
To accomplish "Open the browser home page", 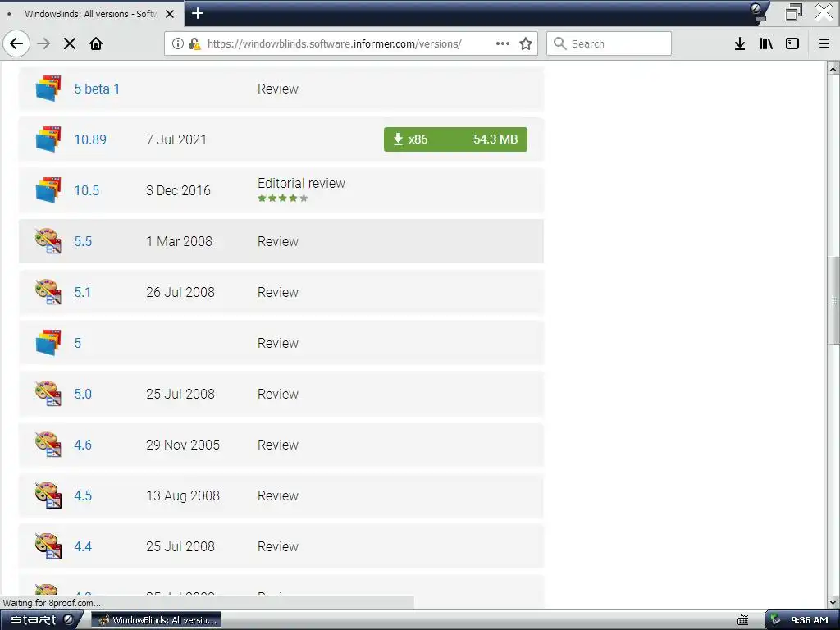I will click(x=96, y=43).
